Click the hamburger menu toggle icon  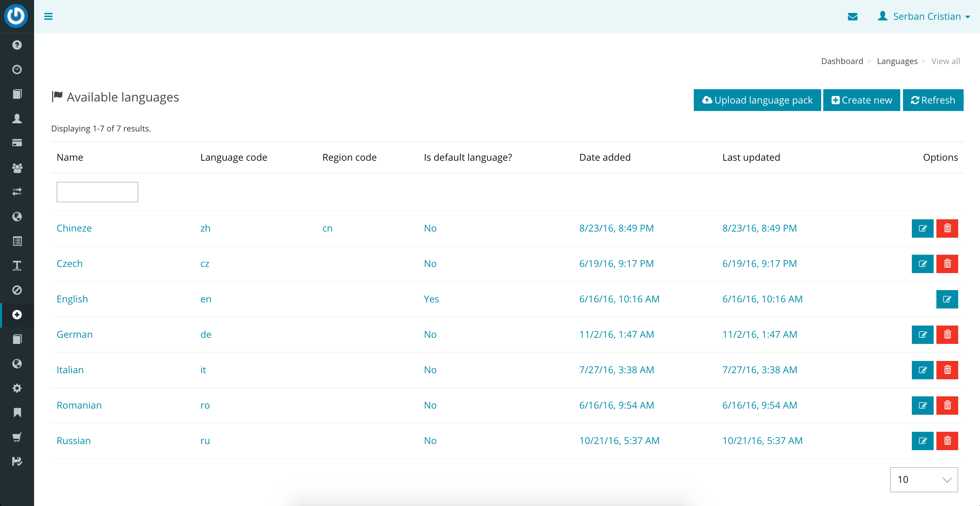48,16
